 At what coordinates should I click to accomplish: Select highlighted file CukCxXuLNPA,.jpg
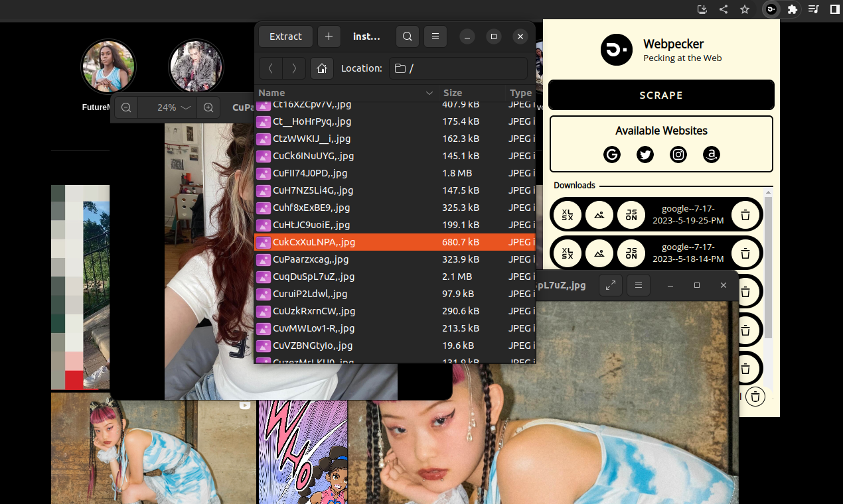[395, 242]
